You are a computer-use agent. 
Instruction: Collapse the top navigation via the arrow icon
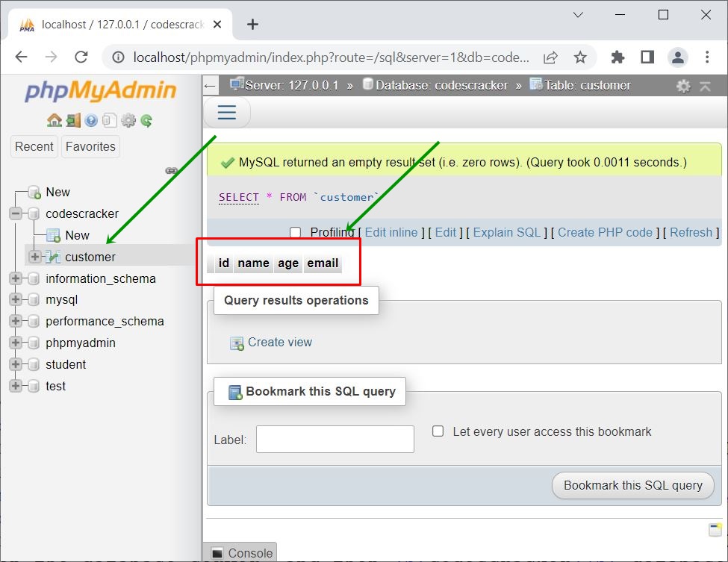(706, 85)
